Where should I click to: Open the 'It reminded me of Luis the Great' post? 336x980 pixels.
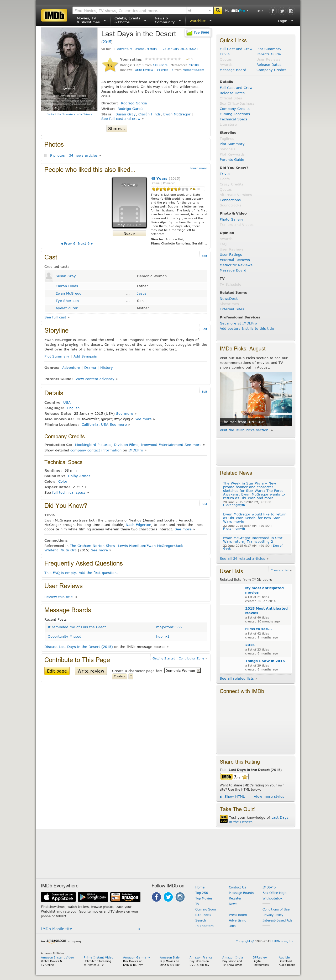[x=77, y=627]
